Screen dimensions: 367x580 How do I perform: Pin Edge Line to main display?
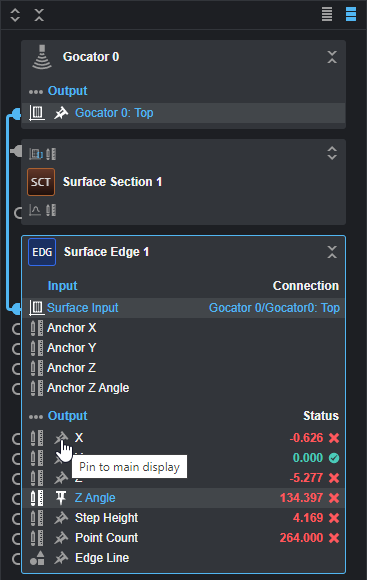pyautogui.click(x=61, y=558)
